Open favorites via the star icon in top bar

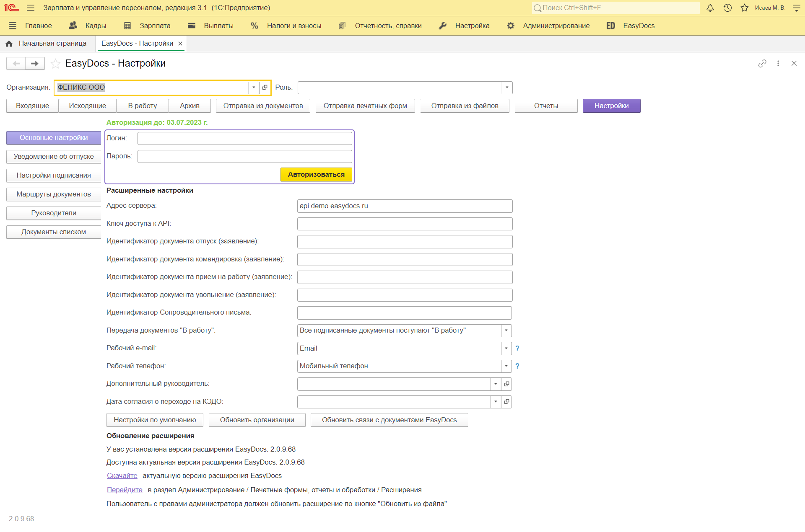pyautogui.click(x=745, y=8)
